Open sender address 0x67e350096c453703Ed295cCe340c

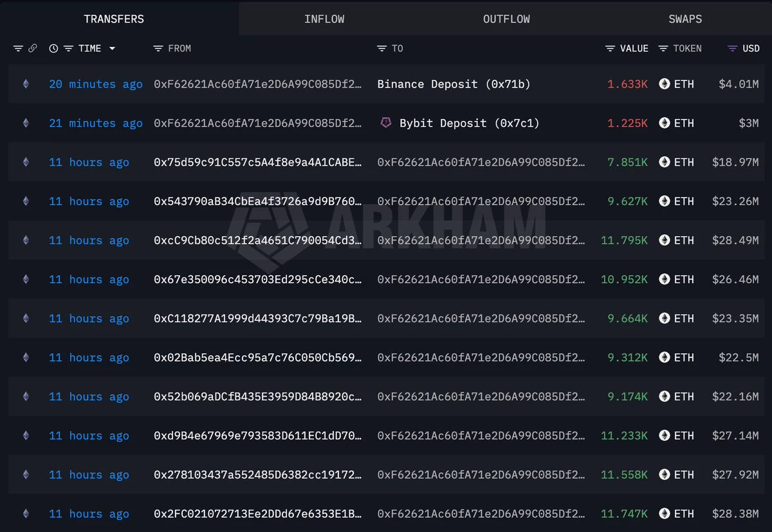pyautogui.click(x=257, y=279)
